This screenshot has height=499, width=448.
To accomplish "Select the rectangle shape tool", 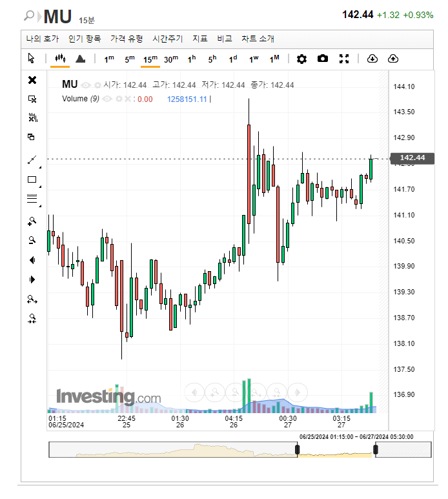I will [32, 179].
